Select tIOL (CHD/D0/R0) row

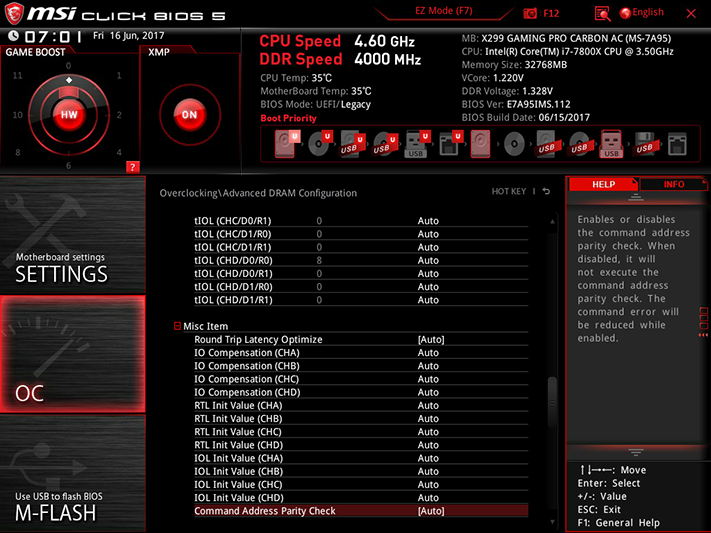coord(361,260)
